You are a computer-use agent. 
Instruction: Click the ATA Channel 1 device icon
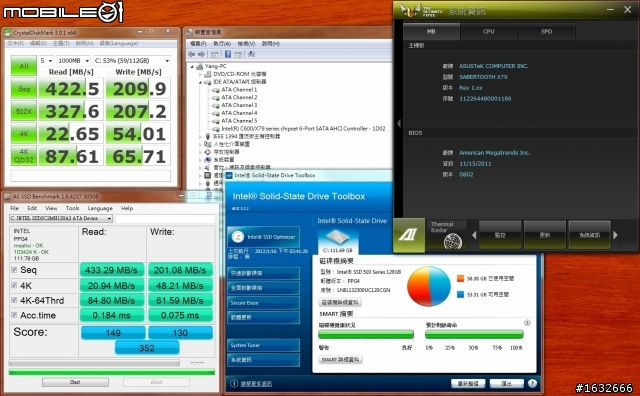pyautogui.click(x=216, y=90)
